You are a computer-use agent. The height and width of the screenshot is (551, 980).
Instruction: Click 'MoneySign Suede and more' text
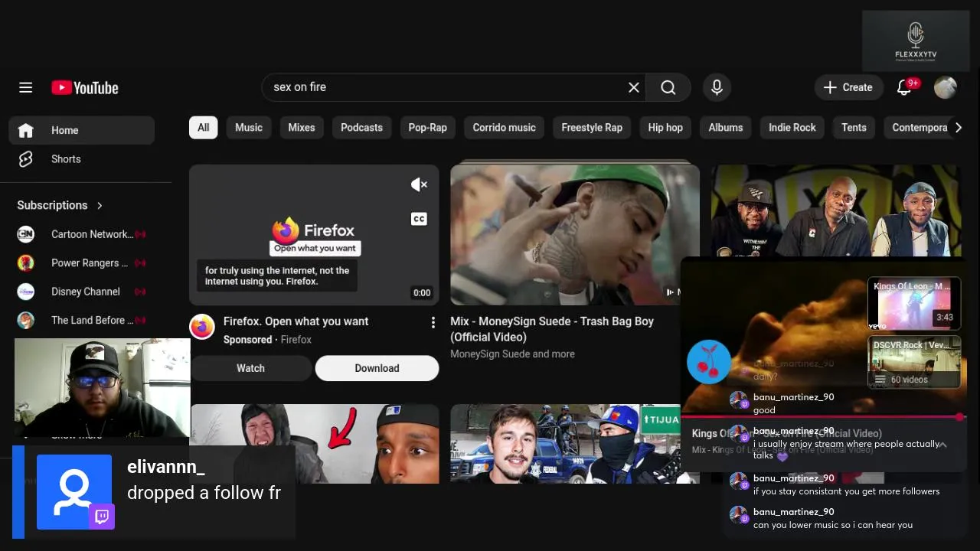[x=512, y=354]
